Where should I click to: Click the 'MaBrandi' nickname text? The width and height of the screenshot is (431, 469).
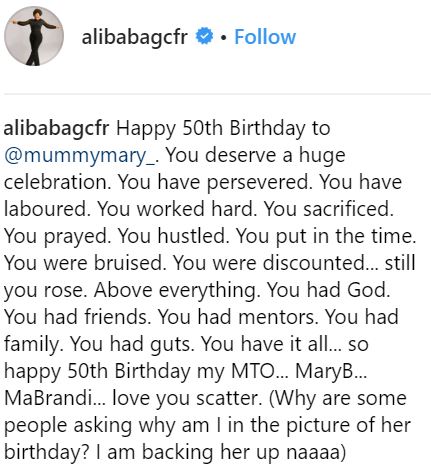pos(49,398)
